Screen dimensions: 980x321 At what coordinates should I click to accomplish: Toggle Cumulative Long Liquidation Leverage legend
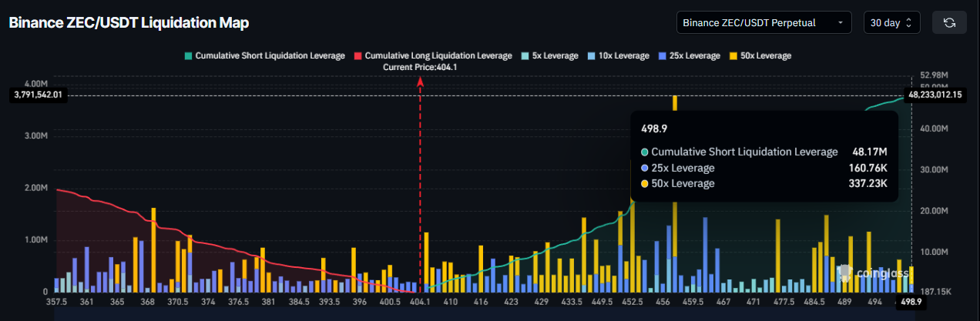(x=432, y=55)
